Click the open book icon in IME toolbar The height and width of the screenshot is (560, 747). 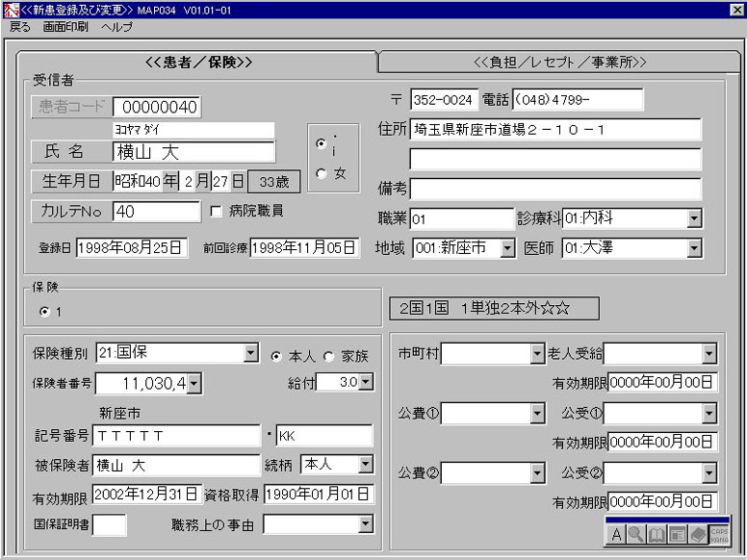(x=657, y=535)
